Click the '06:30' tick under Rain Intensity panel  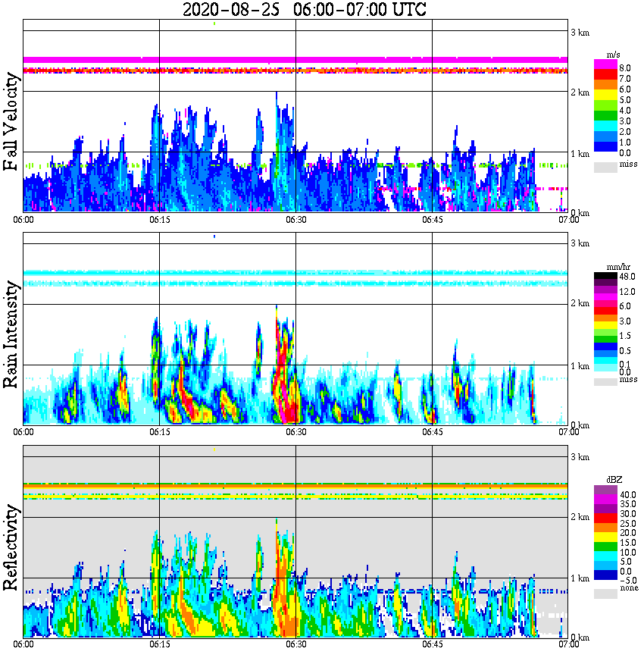295,432
